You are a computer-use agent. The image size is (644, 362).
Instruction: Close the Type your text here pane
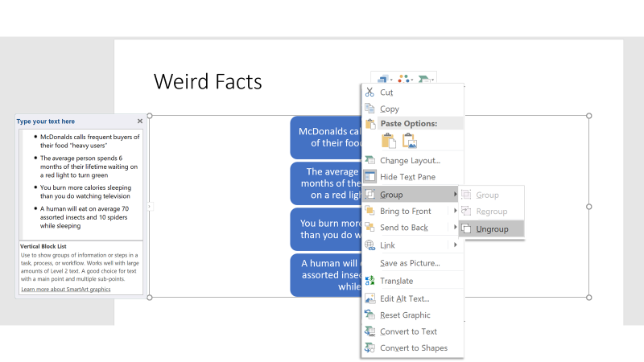pyautogui.click(x=139, y=121)
